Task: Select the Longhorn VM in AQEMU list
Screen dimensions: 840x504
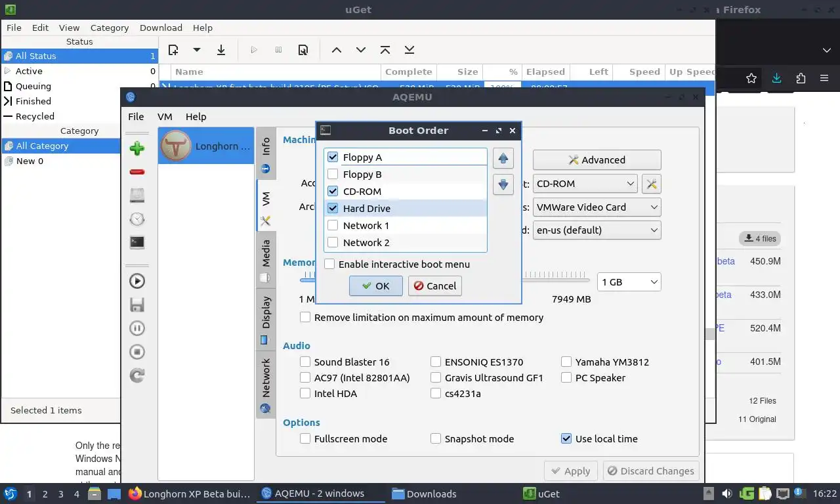Action: click(x=206, y=146)
